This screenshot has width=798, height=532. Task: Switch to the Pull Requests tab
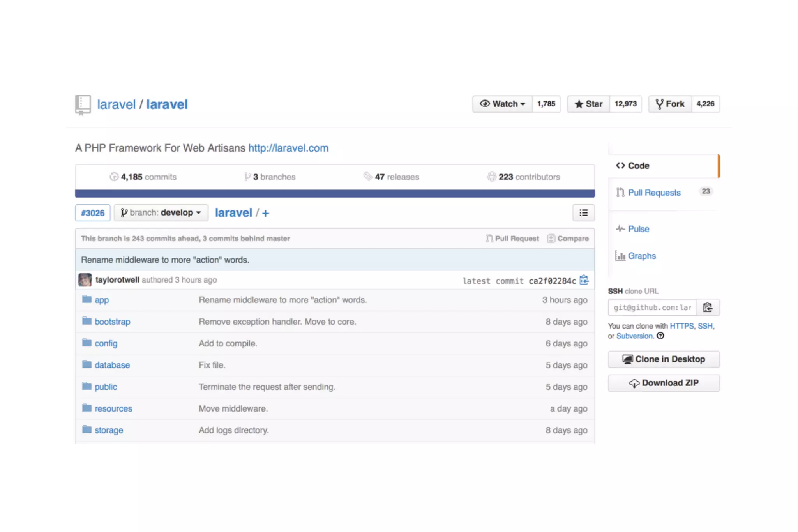654,193
